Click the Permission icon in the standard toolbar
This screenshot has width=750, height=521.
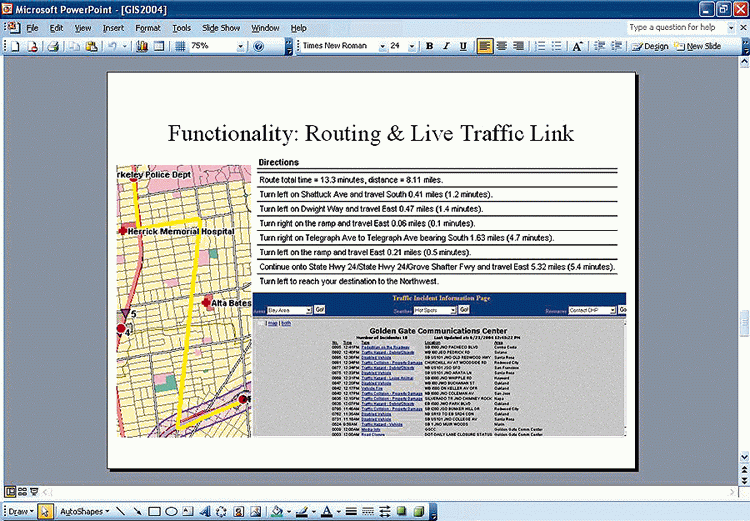[33, 46]
